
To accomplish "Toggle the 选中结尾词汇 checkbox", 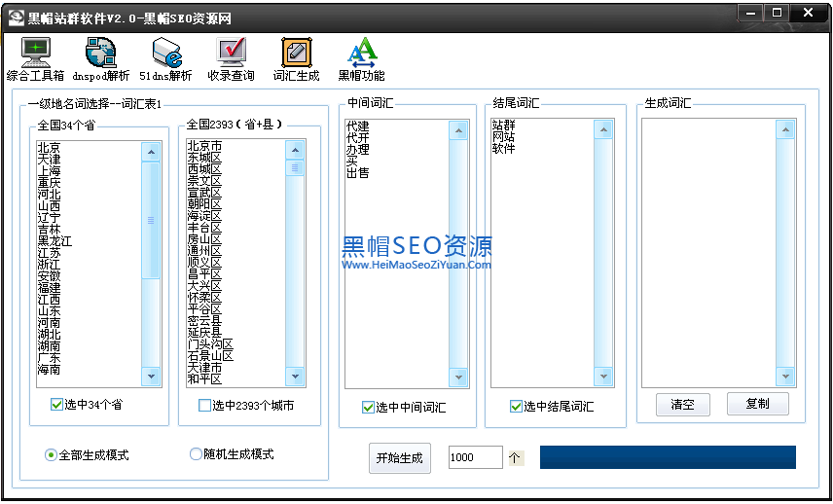I will tap(516, 407).
